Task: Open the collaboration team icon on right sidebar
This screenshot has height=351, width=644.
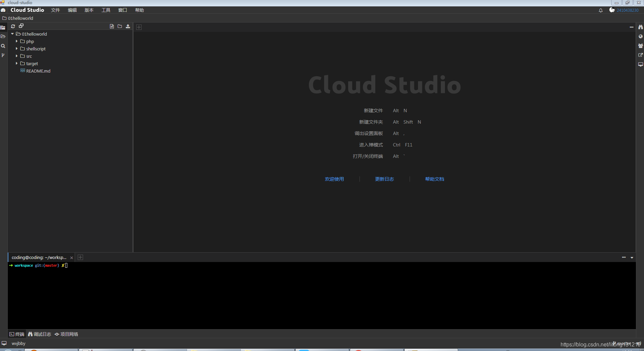Action: pos(641,46)
